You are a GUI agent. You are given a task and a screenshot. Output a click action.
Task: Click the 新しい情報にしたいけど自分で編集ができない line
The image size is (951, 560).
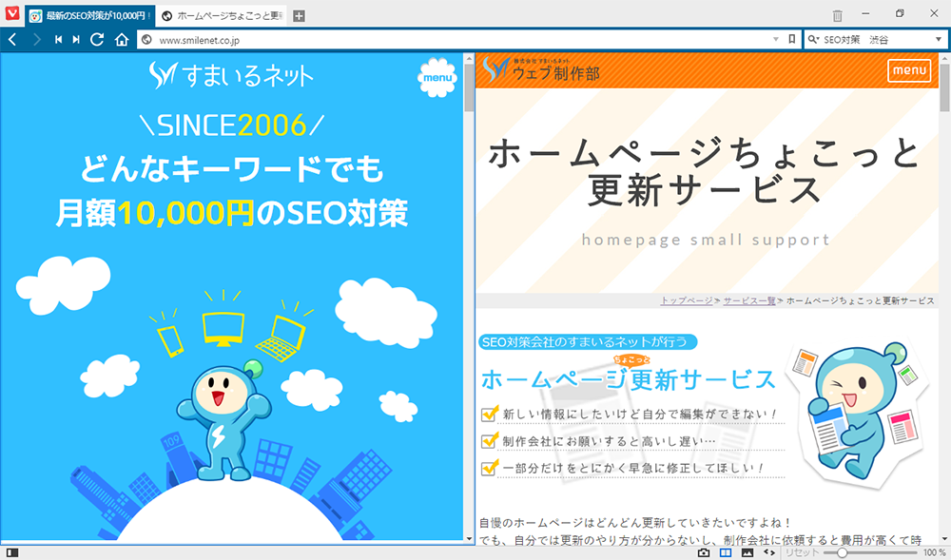click(x=639, y=415)
